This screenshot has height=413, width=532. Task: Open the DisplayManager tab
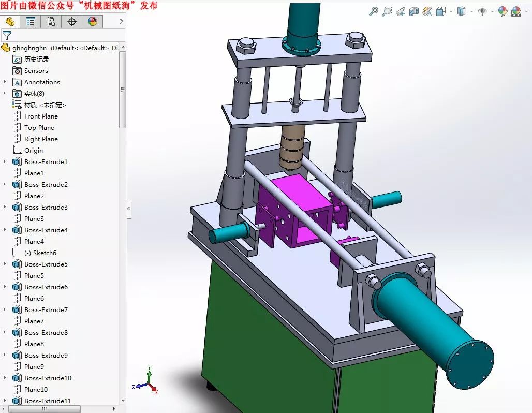[92, 22]
